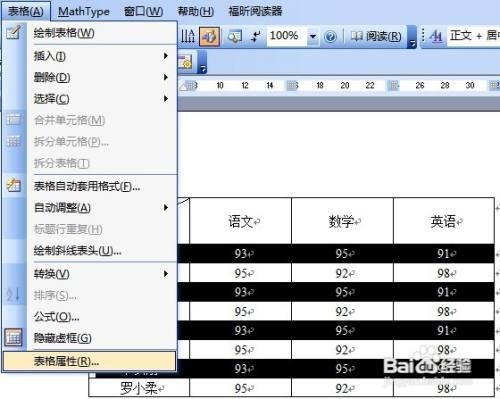Open the Styles and Formatting AA icon
This screenshot has width=500, height=399.
pos(436,36)
